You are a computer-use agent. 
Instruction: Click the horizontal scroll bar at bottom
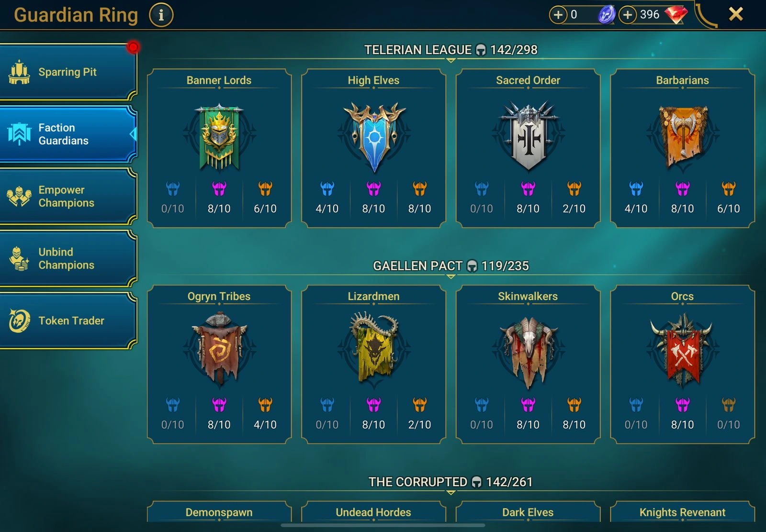383,525
